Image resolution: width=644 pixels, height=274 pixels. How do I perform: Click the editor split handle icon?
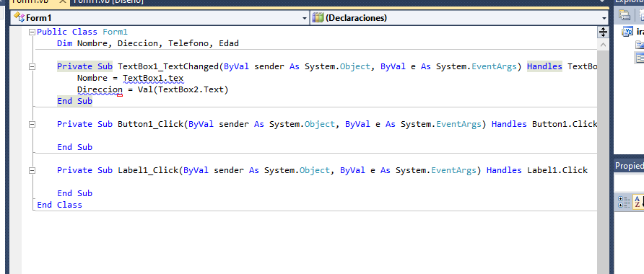[x=603, y=32]
